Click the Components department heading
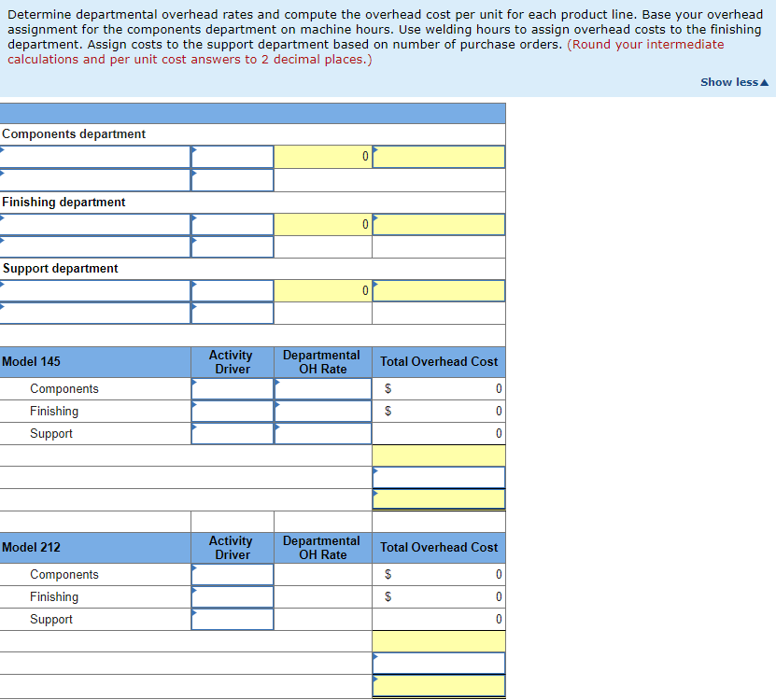This screenshot has width=776, height=700. [x=74, y=134]
